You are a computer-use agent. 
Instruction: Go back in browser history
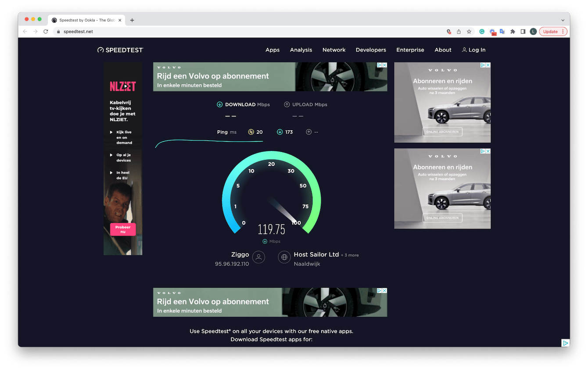click(x=25, y=32)
